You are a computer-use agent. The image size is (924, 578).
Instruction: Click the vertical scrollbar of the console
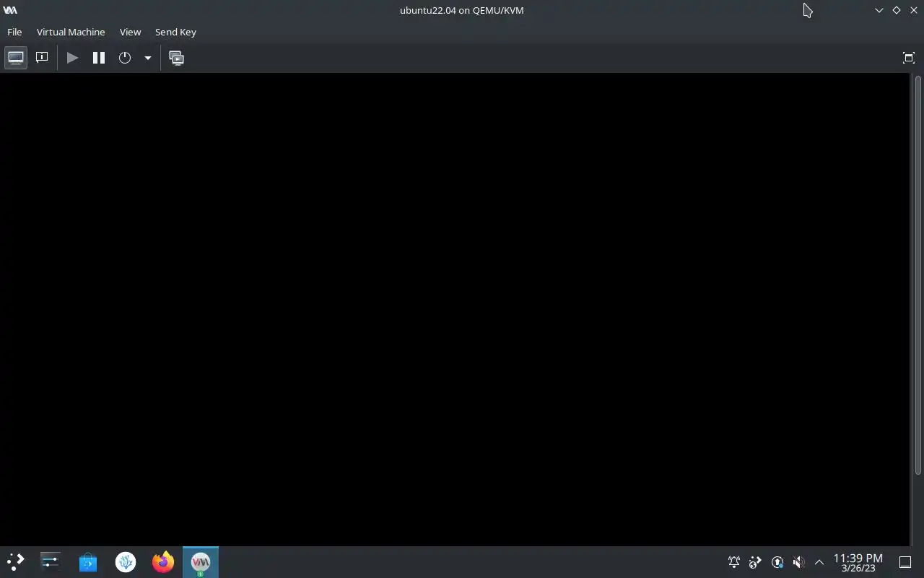[x=918, y=275]
